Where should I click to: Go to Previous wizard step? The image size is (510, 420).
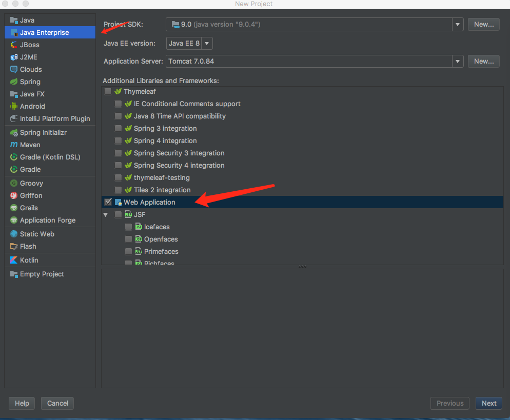(450, 404)
